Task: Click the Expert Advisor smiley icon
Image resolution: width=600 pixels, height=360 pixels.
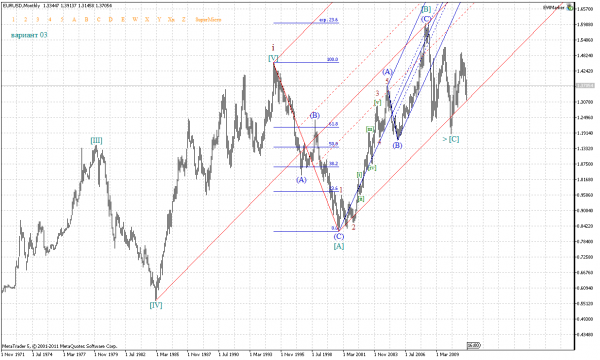Action: click(570, 7)
